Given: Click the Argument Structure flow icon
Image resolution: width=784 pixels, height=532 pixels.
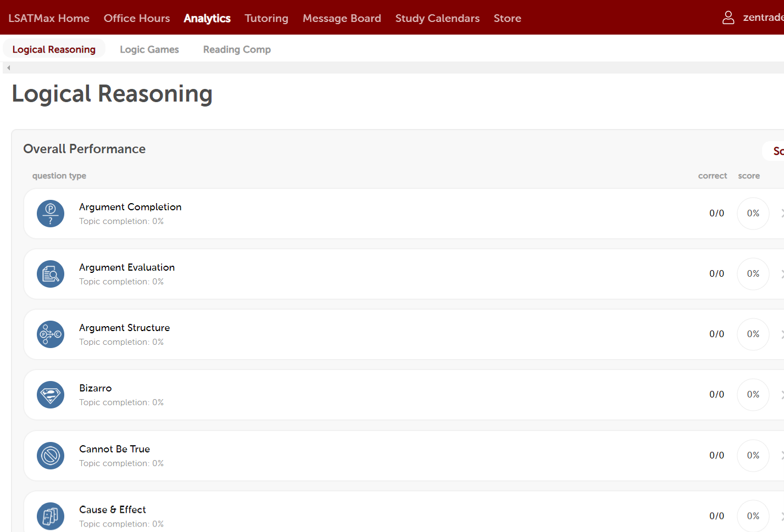Looking at the screenshot, I should tap(51, 334).
